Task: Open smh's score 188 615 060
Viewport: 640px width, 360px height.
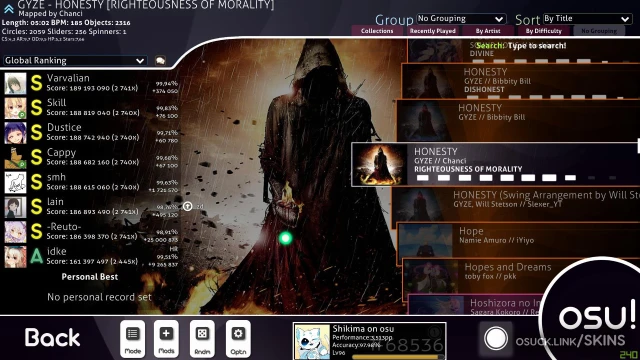Action: (92, 182)
